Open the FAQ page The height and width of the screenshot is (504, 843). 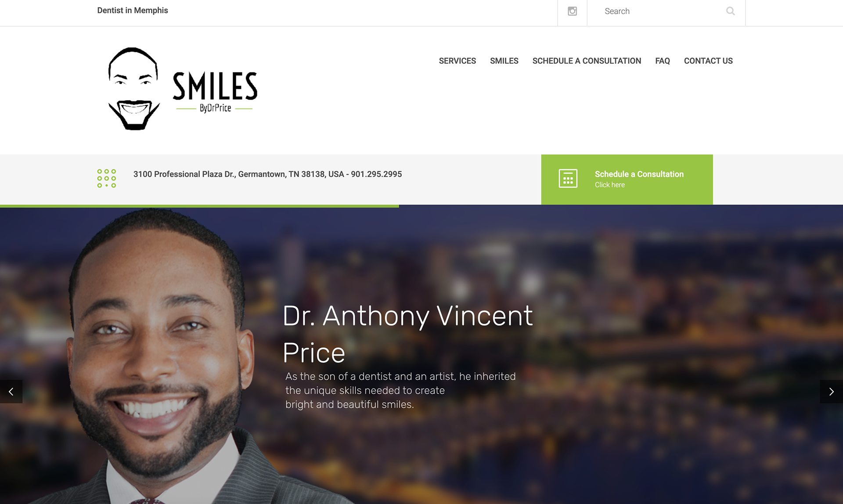coord(662,61)
